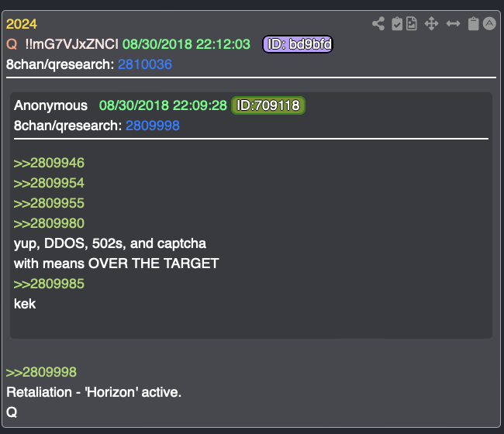
Task: Follow the >>2809980 reply reference
Action: 49,223
